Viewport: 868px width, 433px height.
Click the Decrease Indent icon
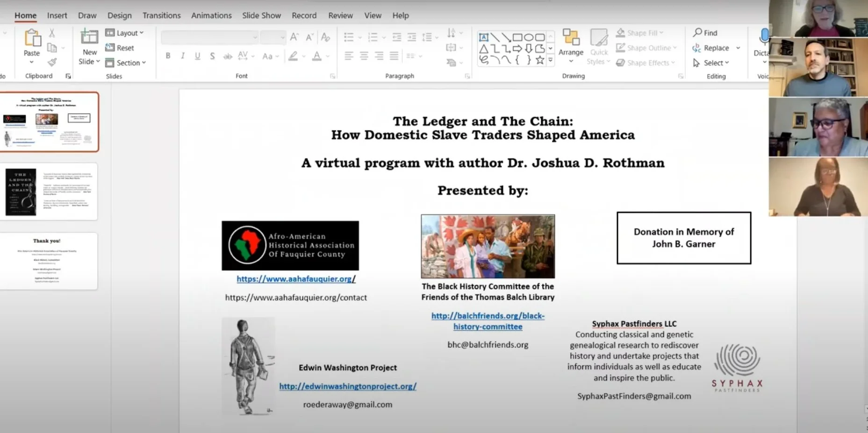click(397, 37)
